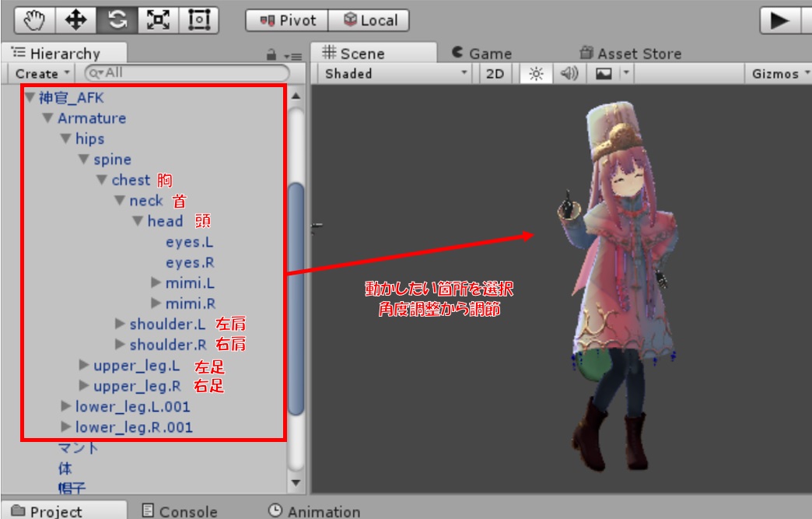The image size is (812, 519).
Task: Select the Hand tool
Action: 34,20
